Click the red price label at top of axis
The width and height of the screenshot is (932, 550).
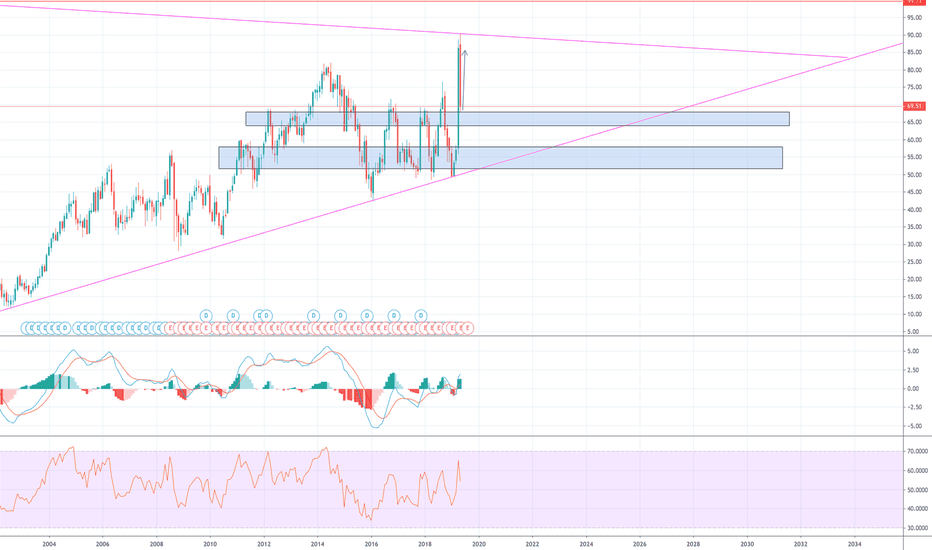pyautogui.click(x=914, y=2)
